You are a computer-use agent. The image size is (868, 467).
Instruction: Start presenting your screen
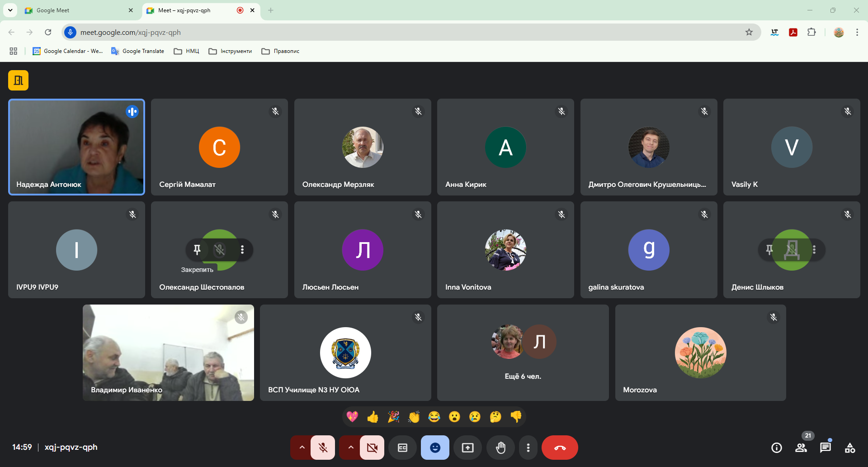(x=467, y=448)
